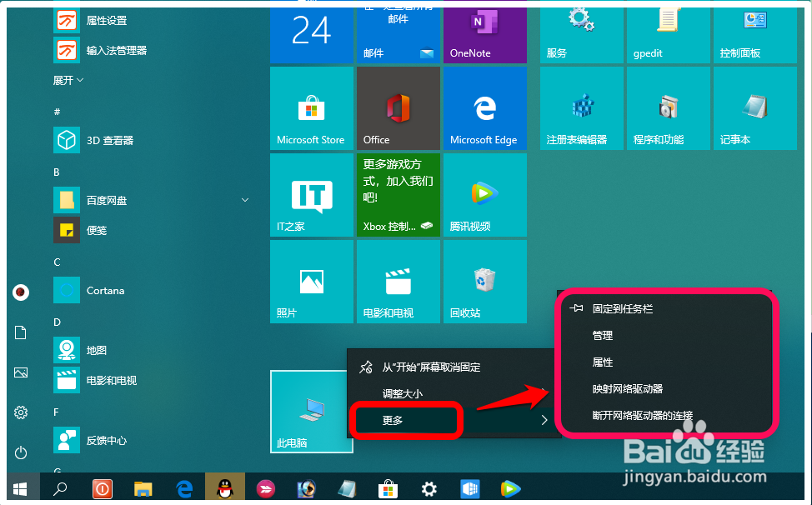Open Edge browser on the taskbar
This screenshot has width=812, height=505.
pos(184,488)
